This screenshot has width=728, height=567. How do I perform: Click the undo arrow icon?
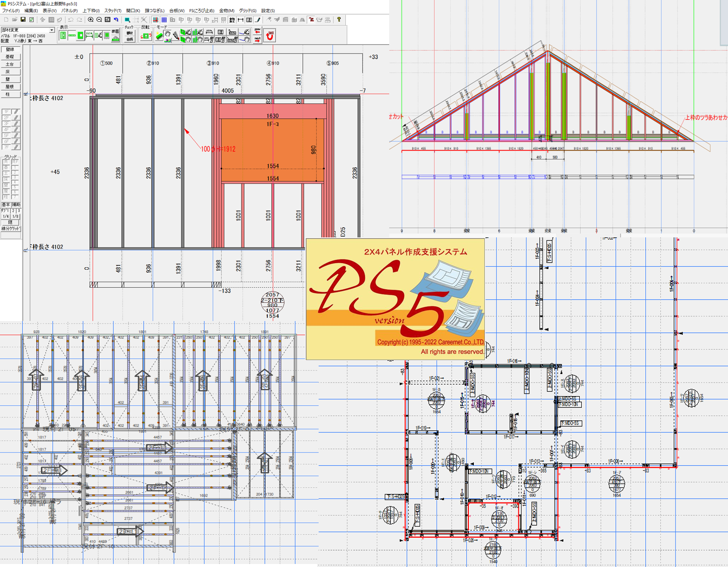click(x=71, y=20)
